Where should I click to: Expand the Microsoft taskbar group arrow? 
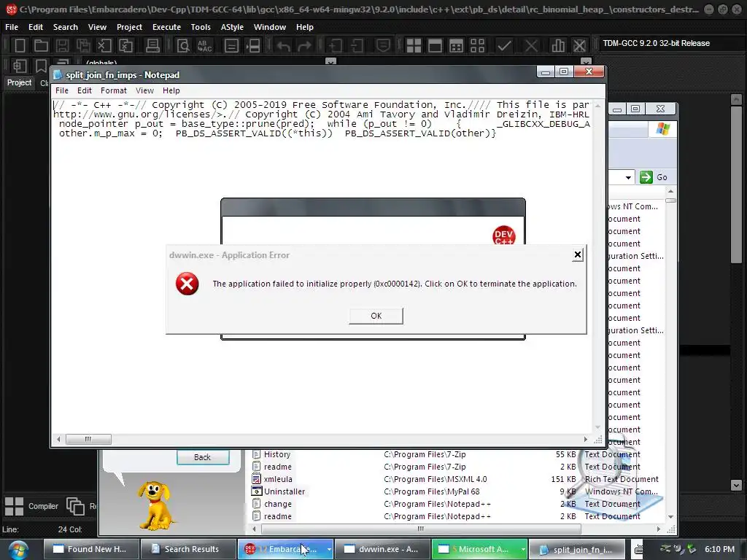coord(522,549)
